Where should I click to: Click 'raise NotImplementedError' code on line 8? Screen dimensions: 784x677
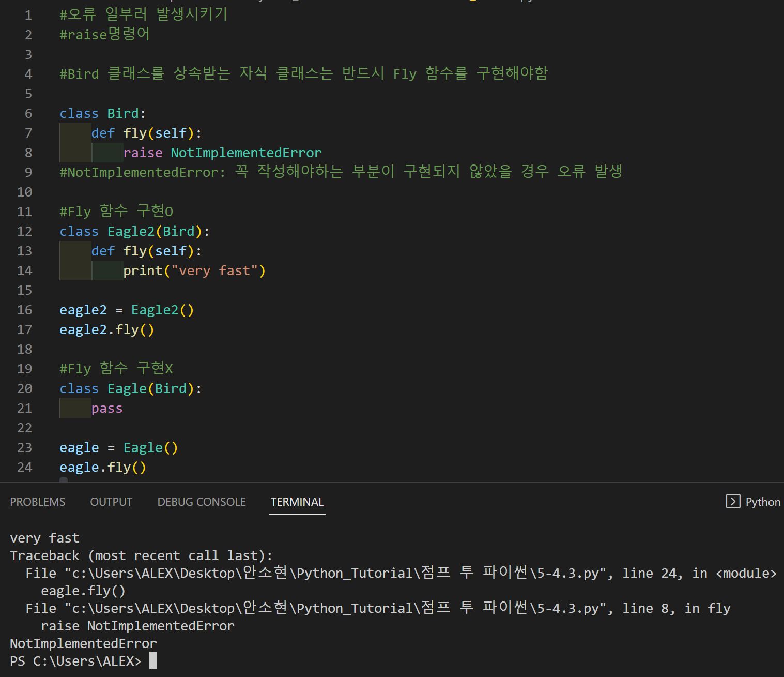[222, 153]
